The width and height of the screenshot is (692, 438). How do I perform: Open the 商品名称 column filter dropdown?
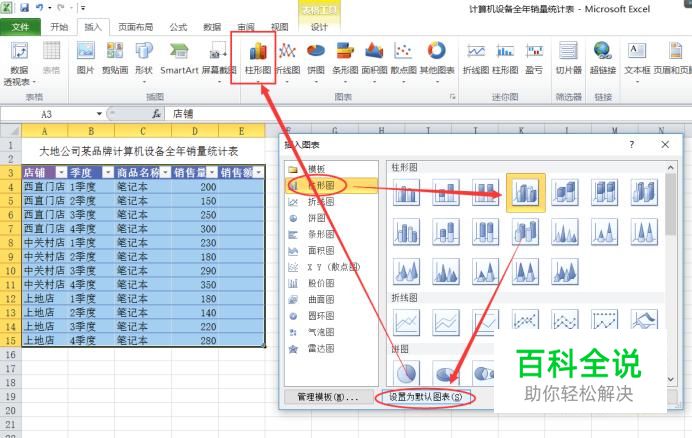(165, 172)
